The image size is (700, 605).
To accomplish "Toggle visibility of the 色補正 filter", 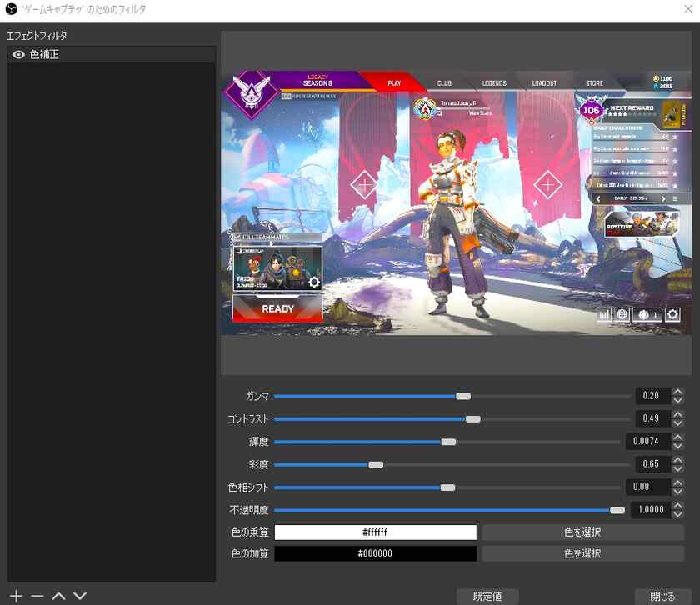I will (18, 53).
